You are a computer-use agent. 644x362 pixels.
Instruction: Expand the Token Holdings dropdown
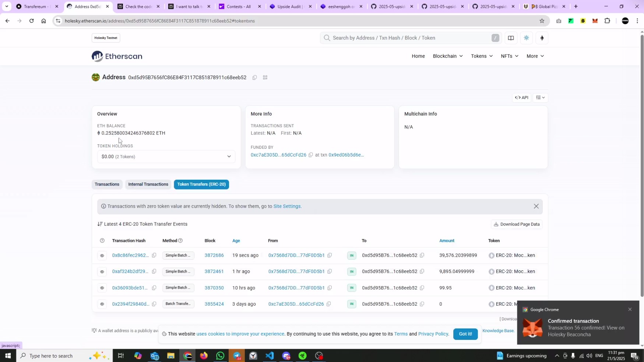(x=166, y=157)
